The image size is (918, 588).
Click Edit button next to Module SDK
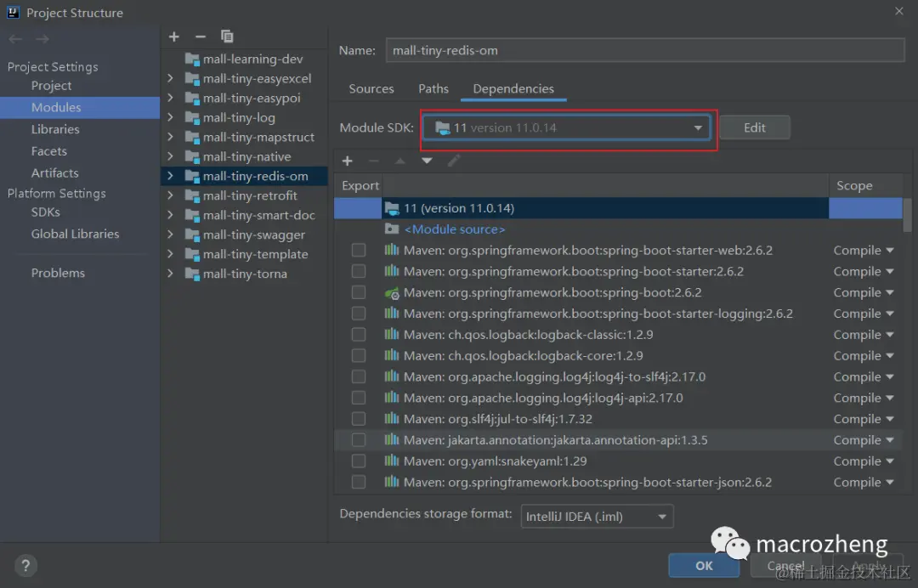pyautogui.click(x=755, y=127)
